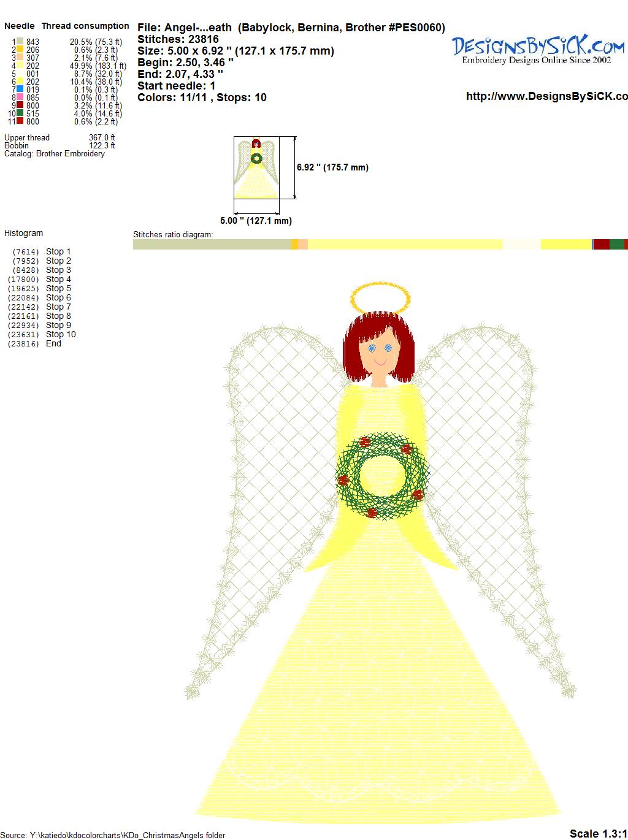
Task: Click needle 1 beige swatch 843
Action: point(20,42)
